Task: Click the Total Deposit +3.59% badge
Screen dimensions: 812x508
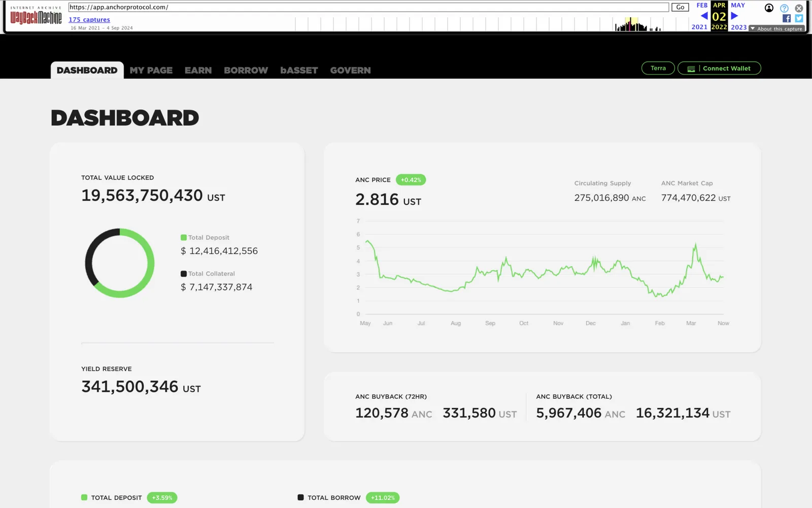Action: coord(162,498)
